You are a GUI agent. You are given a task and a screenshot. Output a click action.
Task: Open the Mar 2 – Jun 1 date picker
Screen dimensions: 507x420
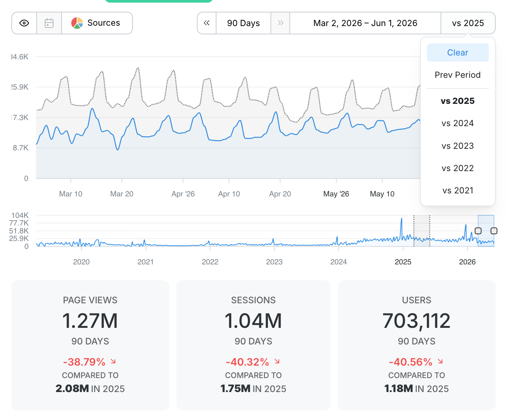365,23
